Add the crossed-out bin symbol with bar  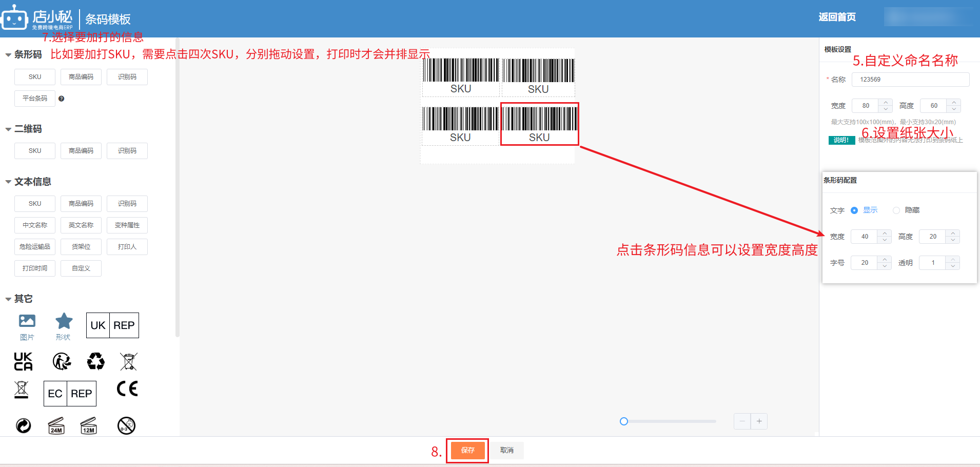tap(22, 390)
